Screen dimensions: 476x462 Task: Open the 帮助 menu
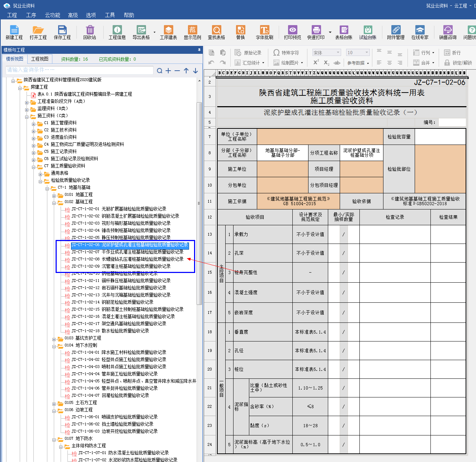point(129,15)
